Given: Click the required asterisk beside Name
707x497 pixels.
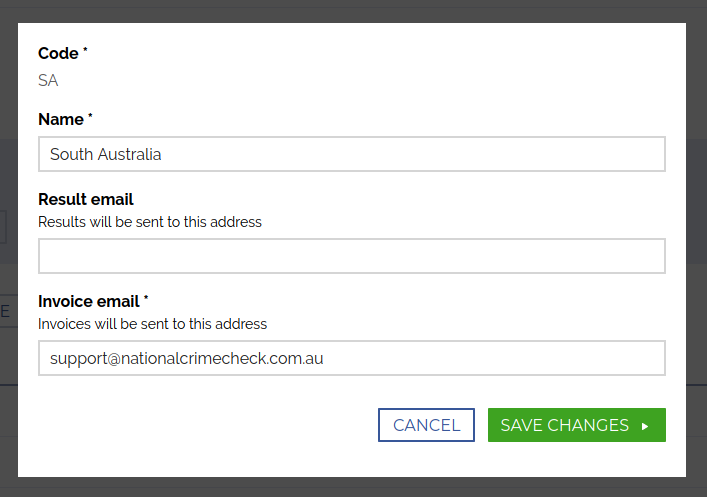Looking at the screenshot, I should (x=90, y=117).
